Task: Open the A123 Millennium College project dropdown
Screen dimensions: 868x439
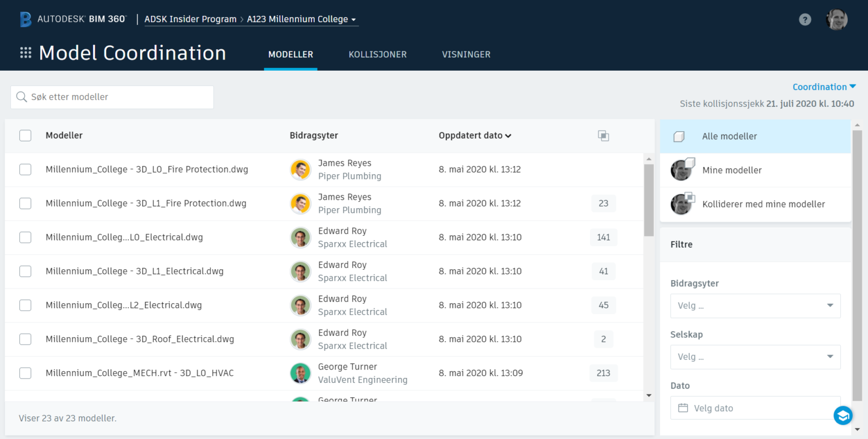Action: [302, 19]
